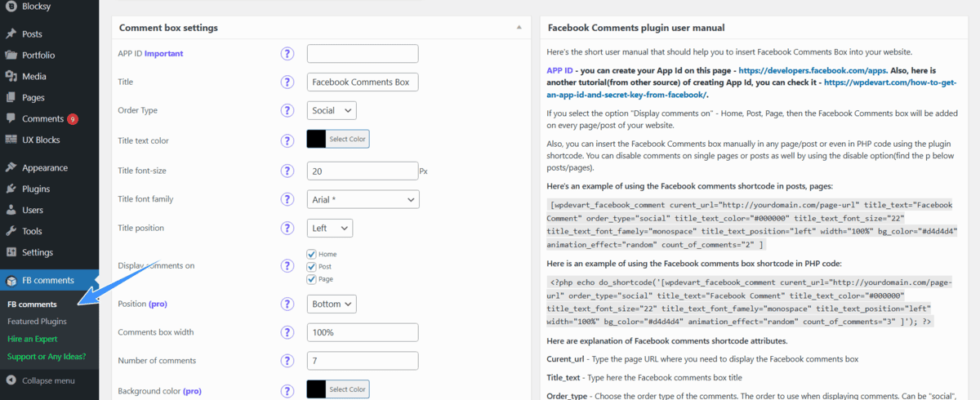Select FB comments submenu entry

pos(32,304)
